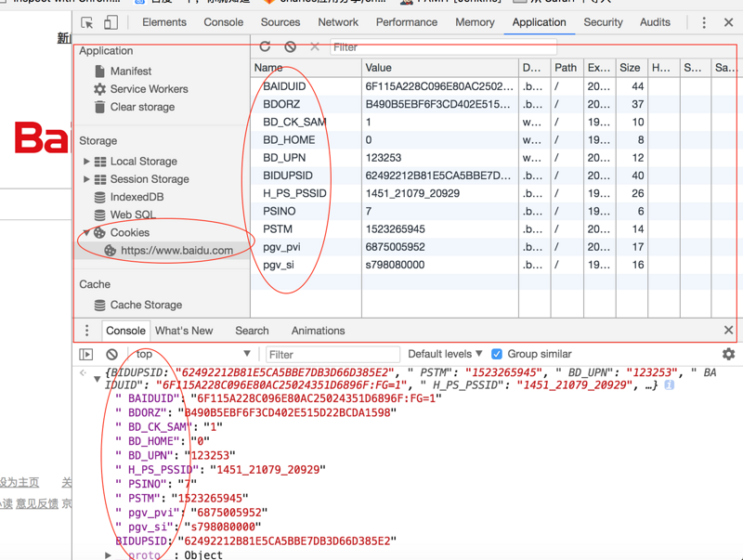The height and width of the screenshot is (560, 743).
Task: Toggle the device toolbar icon
Action: coord(111,22)
